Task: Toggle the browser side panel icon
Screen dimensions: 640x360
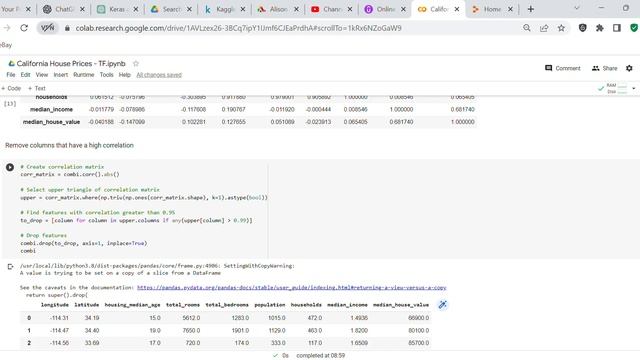Action: point(617,28)
